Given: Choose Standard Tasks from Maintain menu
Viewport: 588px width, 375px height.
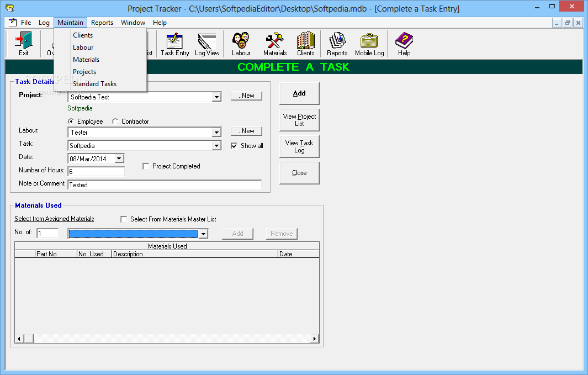Looking at the screenshot, I should pos(100,84).
